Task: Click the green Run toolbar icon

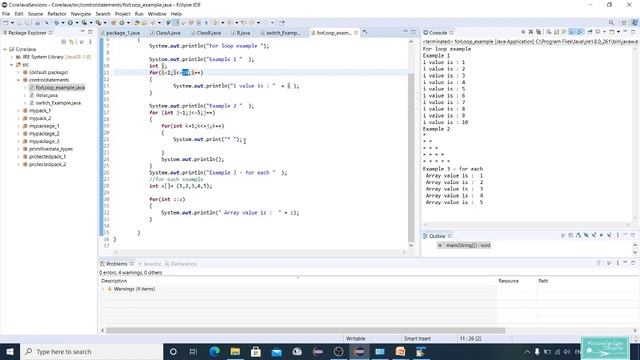Action: (70, 23)
